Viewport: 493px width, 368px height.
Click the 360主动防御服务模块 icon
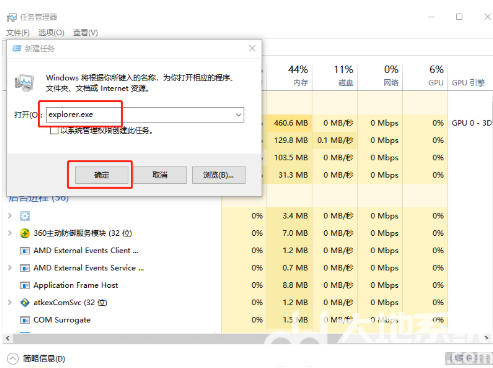pos(25,233)
